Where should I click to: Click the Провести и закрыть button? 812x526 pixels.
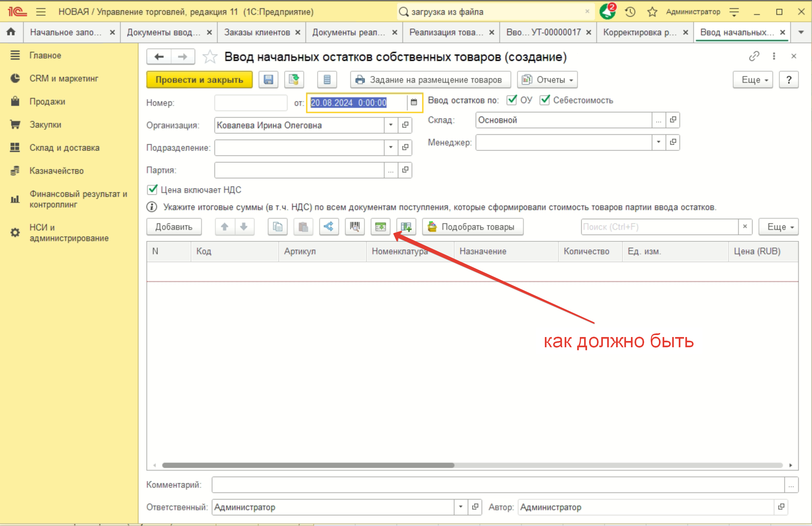click(199, 80)
